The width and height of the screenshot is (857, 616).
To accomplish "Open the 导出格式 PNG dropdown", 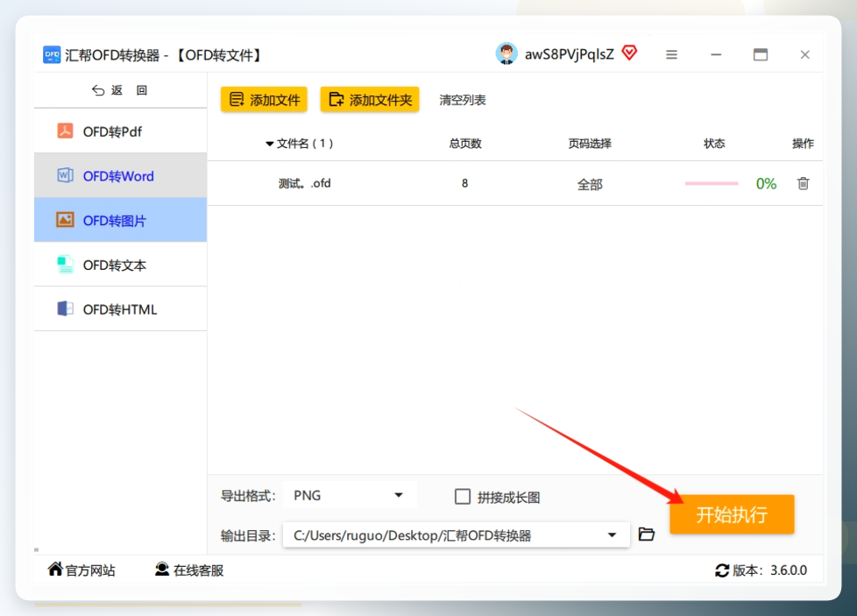I will (x=350, y=495).
